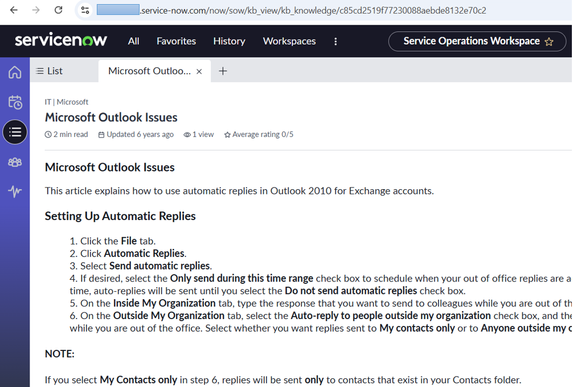
Task: Click the ServiceNow logo
Action: coord(61,40)
